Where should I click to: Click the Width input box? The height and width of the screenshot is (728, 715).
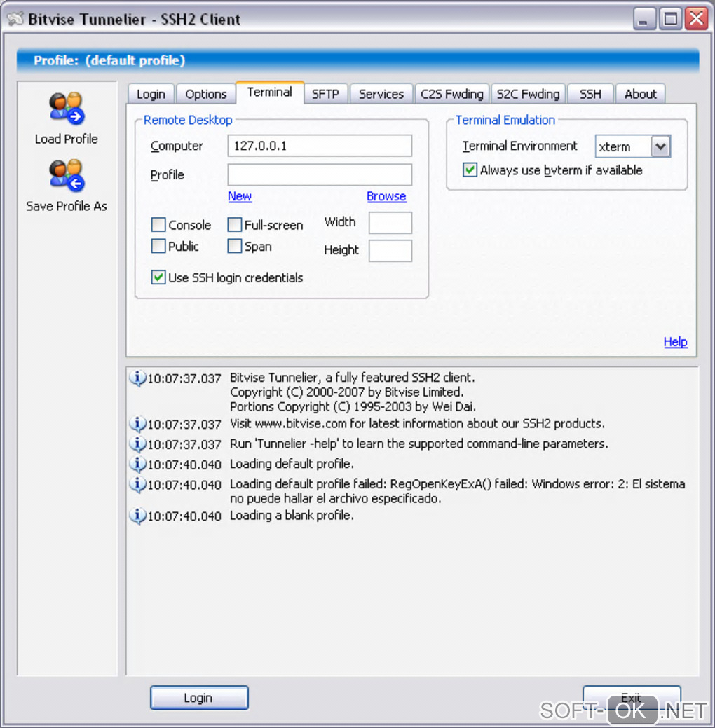click(390, 223)
